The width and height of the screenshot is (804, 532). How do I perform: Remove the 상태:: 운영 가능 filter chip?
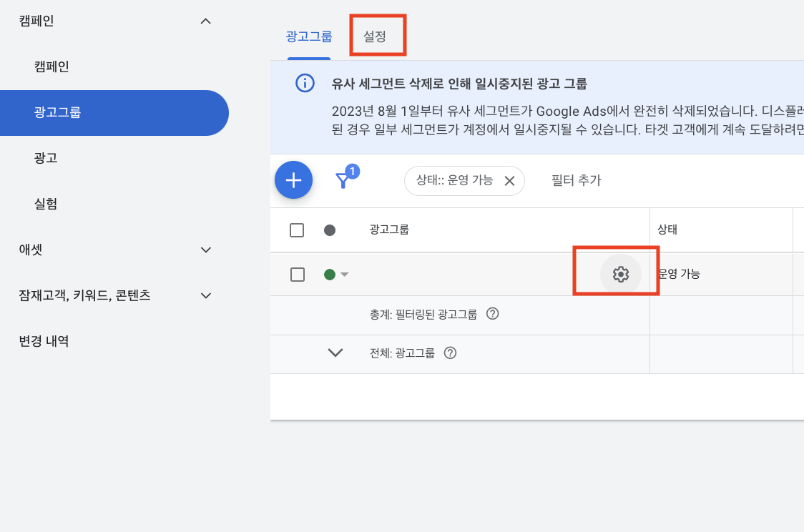[509, 181]
